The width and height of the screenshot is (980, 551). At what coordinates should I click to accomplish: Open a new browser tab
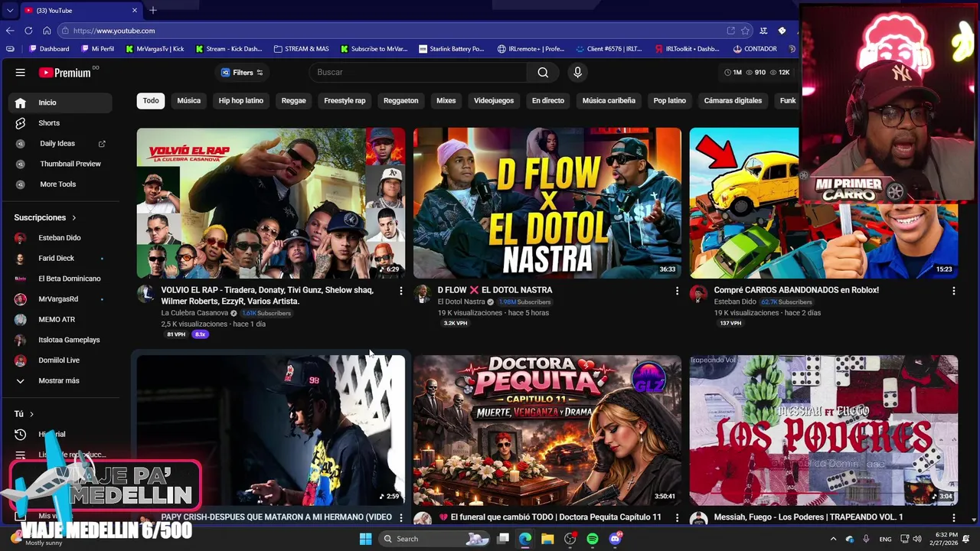click(x=153, y=10)
